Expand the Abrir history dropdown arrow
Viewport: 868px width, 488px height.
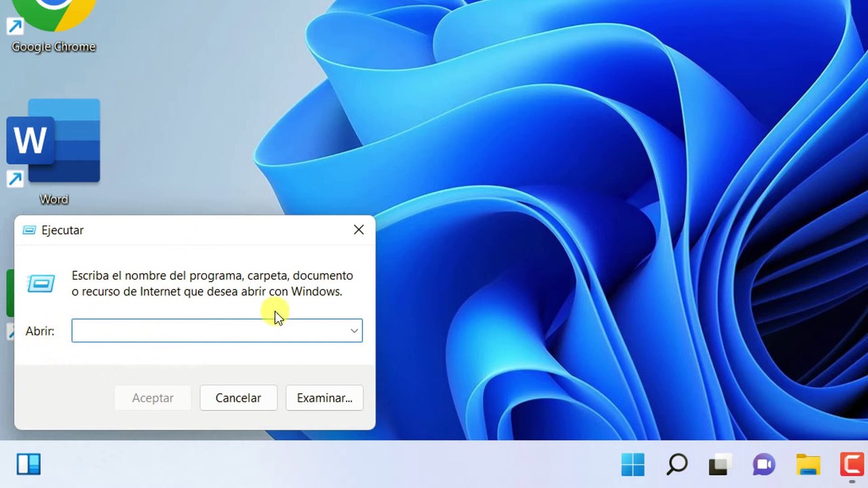354,331
